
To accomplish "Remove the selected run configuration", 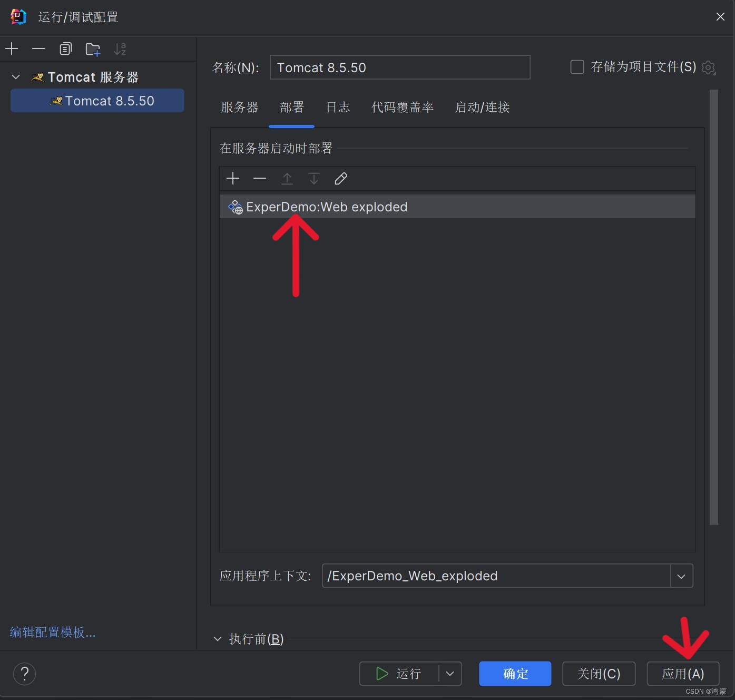I will [x=38, y=49].
